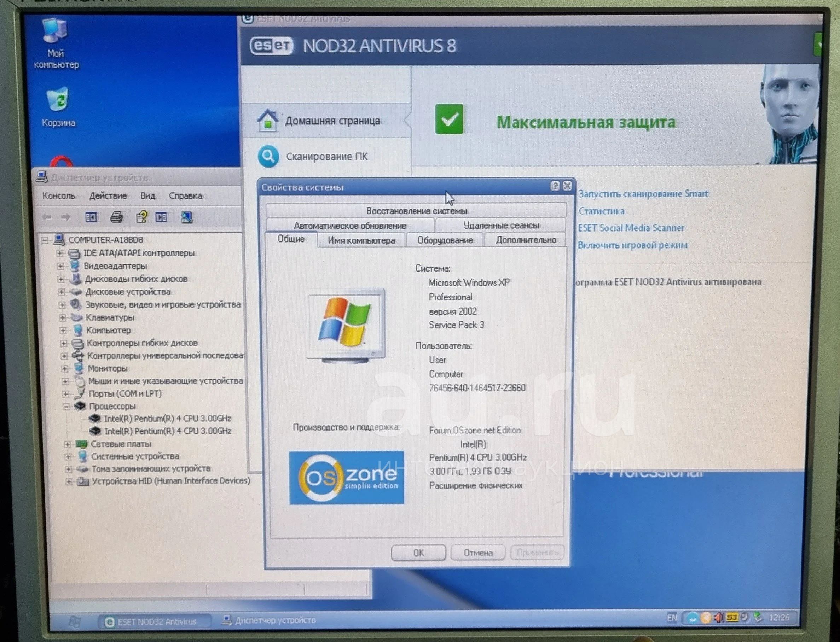The image size is (840, 642).
Task: Open the Консоль menu in Device Manager
Action: [x=58, y=195]
